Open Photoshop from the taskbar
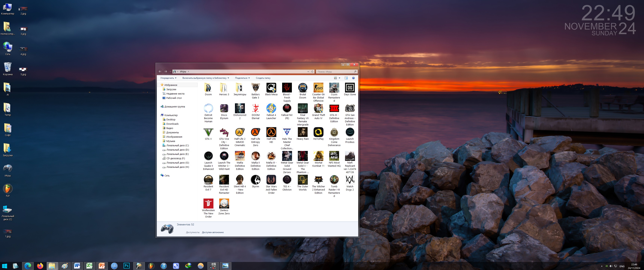644x270 pixels. (127, 265)
